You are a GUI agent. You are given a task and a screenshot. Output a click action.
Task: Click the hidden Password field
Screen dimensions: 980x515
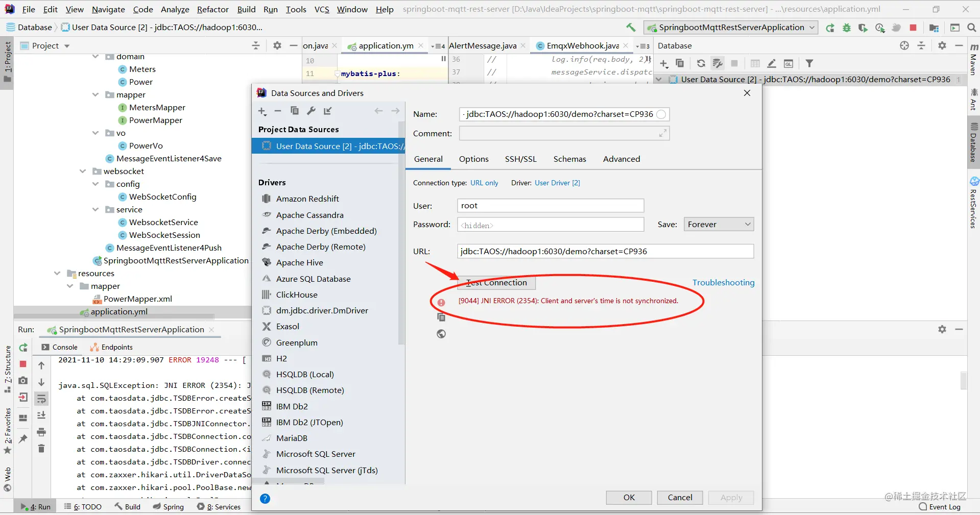pyautogui.click(x=551, y=225)
